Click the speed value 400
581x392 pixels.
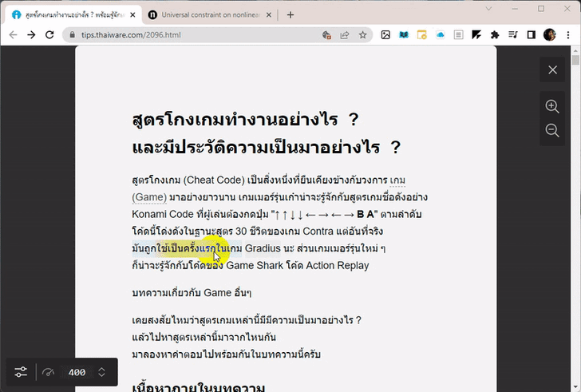pos(77,372)
